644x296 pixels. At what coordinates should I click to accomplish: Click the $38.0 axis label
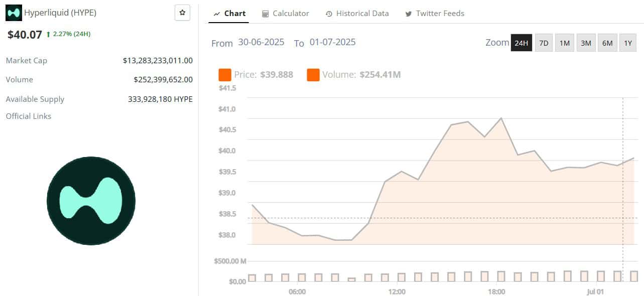point(227,235)
